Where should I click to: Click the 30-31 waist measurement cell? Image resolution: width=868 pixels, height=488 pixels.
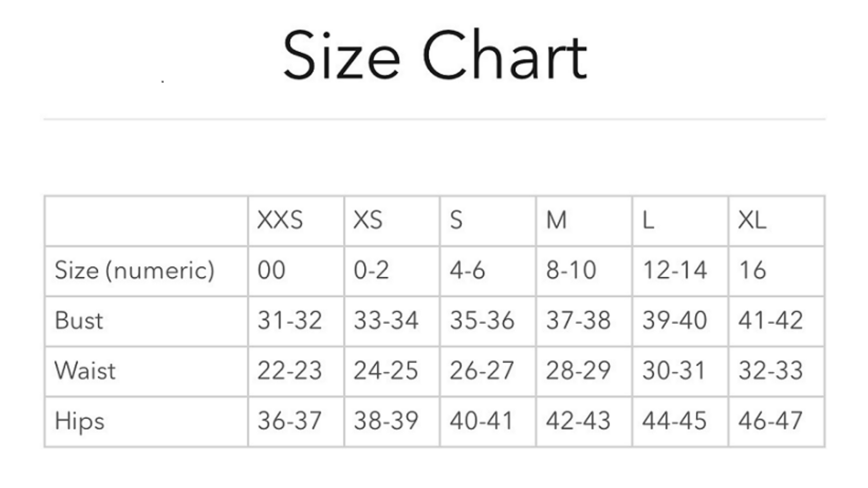point(674,371)
